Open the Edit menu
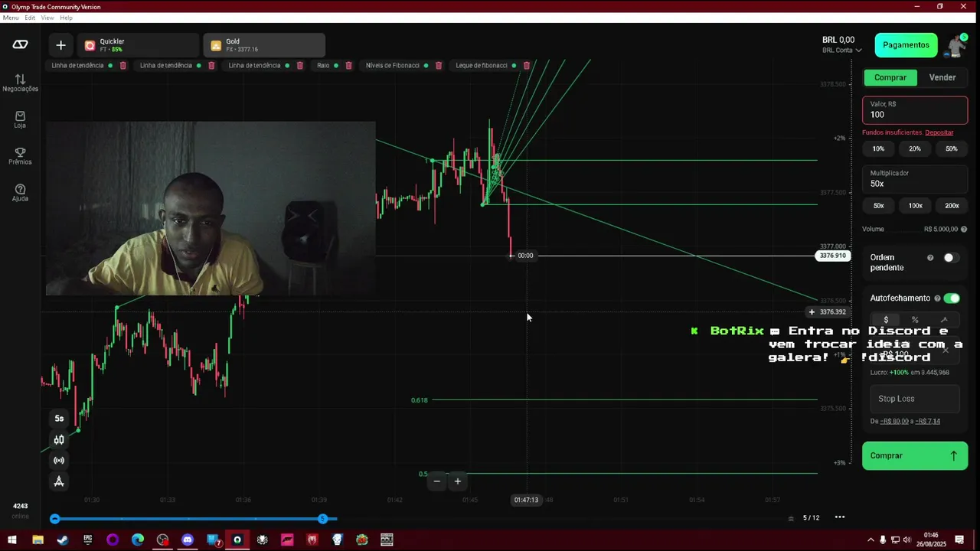980x551 pixels. point(30,18)
